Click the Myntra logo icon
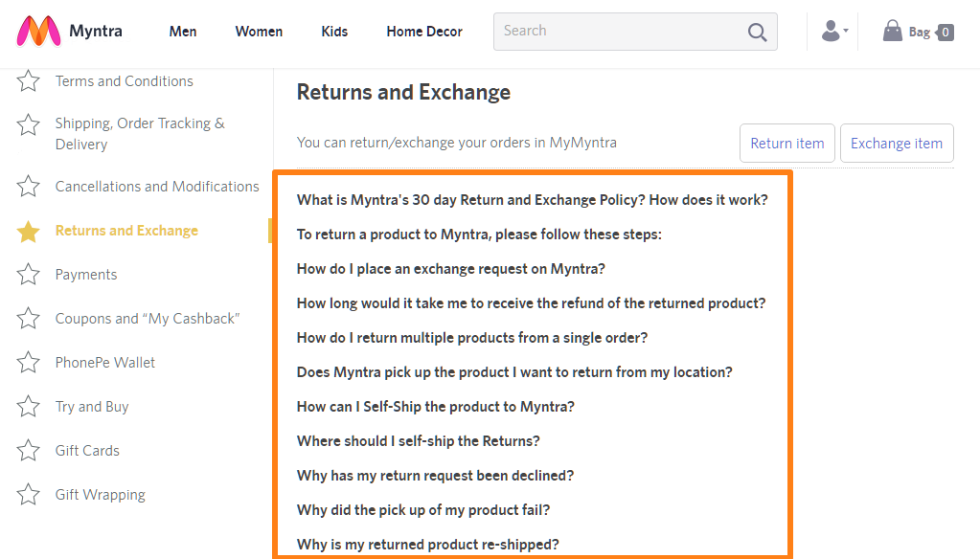 coord(38,32)
